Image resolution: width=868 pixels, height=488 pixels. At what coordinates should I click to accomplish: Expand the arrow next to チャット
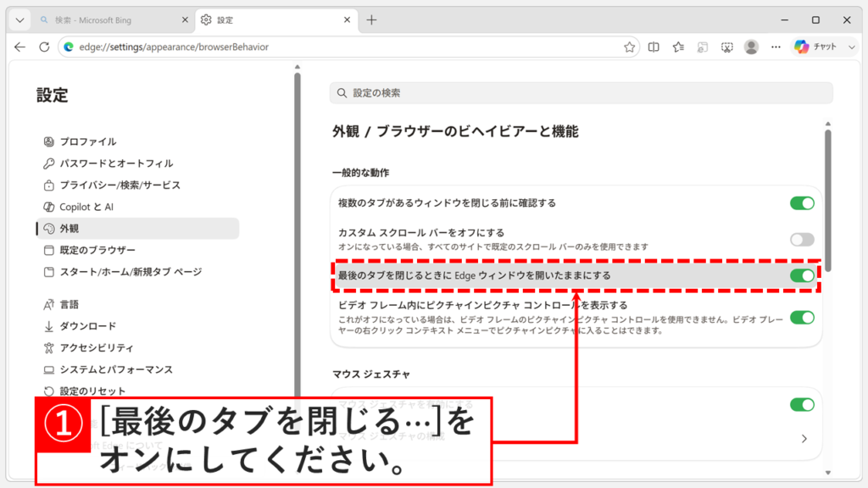(851, 47)
